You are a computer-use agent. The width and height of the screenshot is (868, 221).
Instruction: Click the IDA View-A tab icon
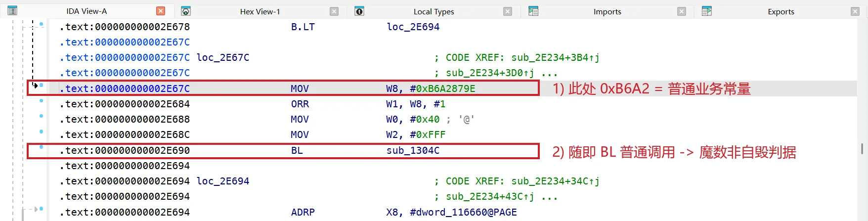pos(12,11)
